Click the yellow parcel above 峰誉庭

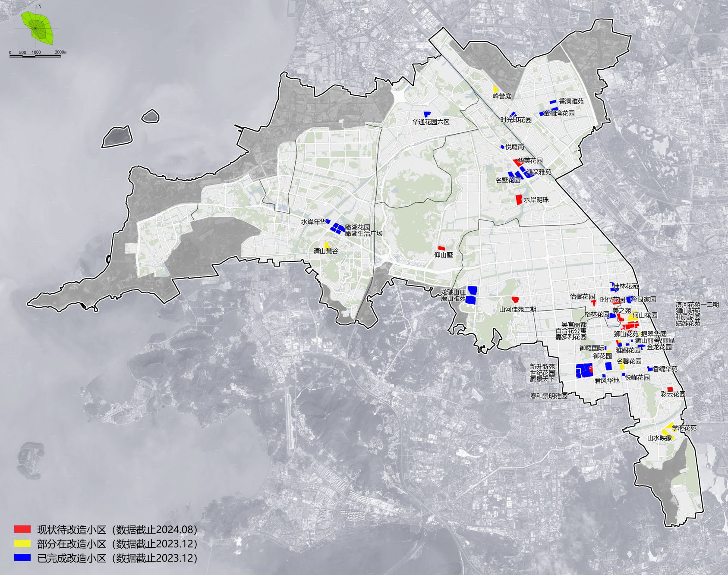pos(496,88)
